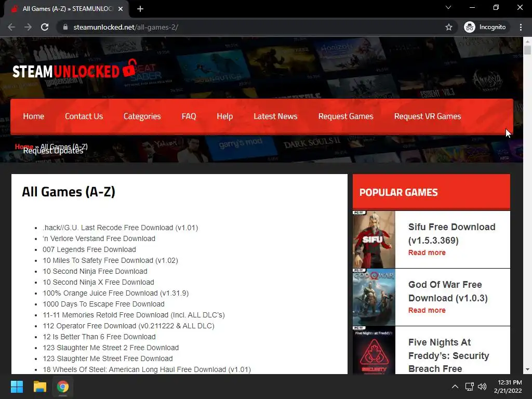Open 123 Slaughter Me Street 2 link
This screenshot has height=399, width=532.
coord(111,348)
